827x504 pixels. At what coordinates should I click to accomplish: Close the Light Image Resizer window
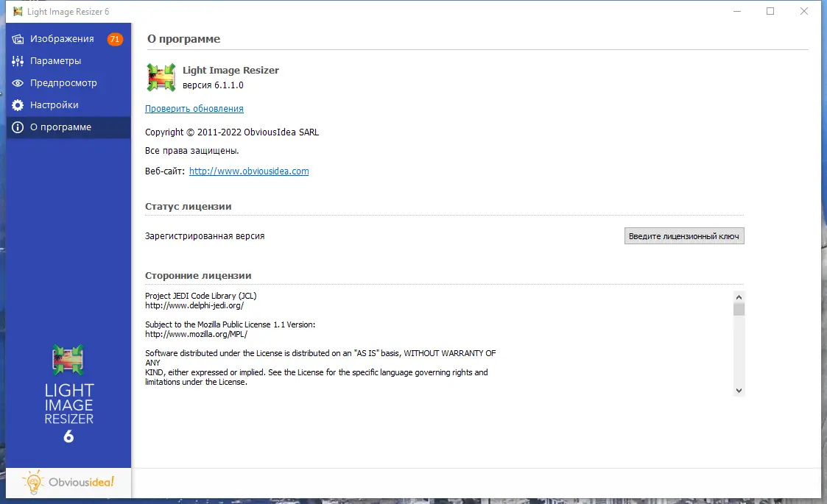coord(803,11)
